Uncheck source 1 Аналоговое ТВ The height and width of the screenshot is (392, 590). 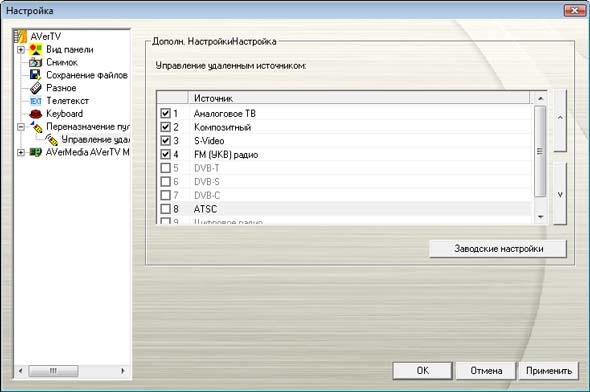pyautogui.click(x=165, y=113)
